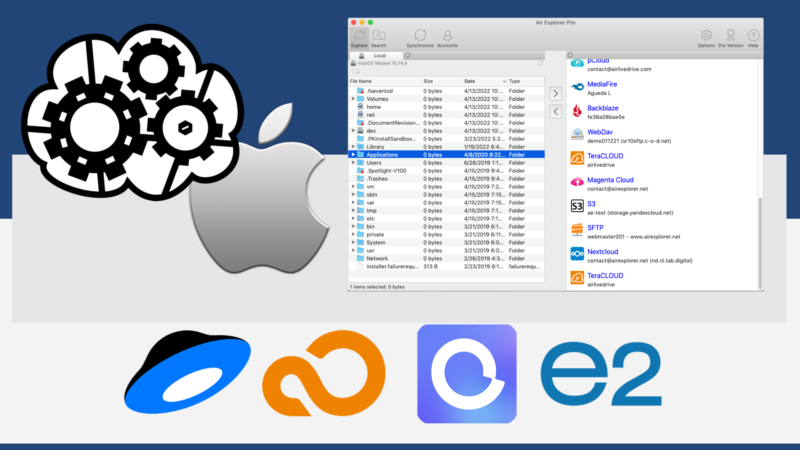Select the .DocumentRevisions folder row
This screenshot has width=800, height=450.
coord(446,123)
